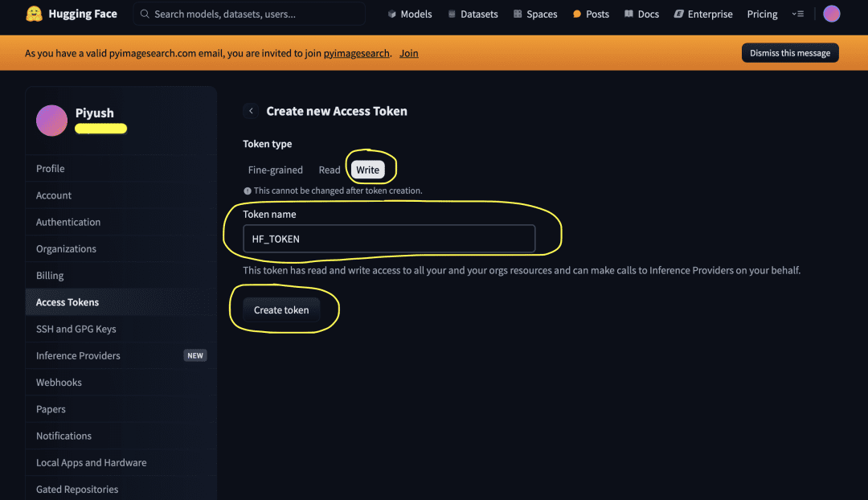Viewport: 868px width, 500px height.
Task: Expand Inference Providers marked NEW
Action: (x=78, y=355)
